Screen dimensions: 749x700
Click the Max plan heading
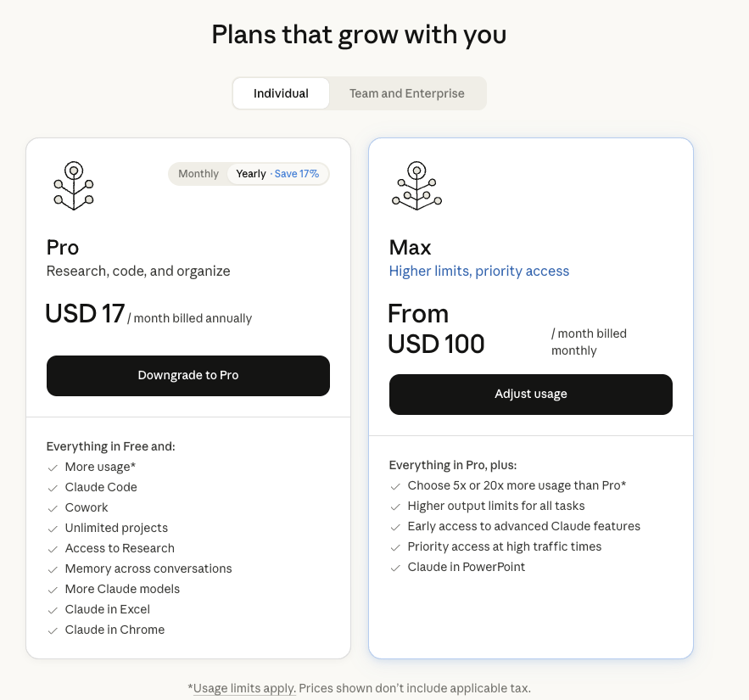[410, 248]
